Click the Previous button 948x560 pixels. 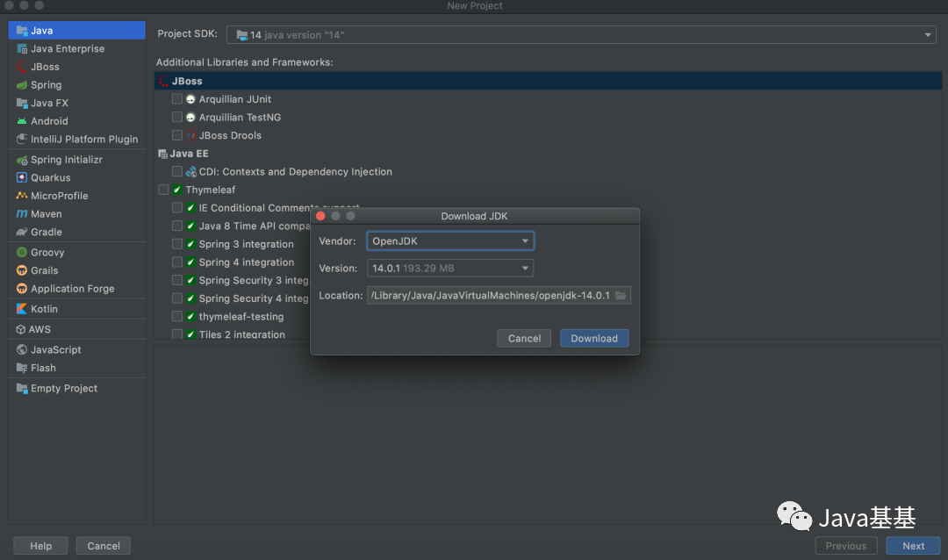click(x=846, y=545)
